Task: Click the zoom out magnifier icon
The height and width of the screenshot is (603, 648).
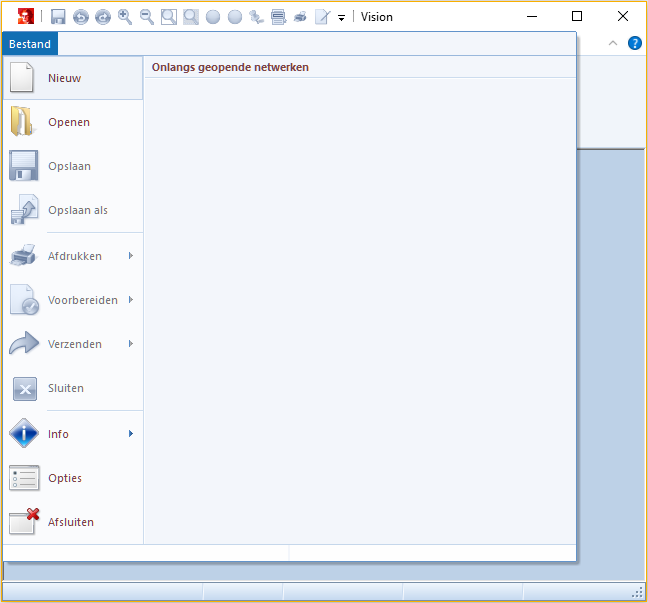Action: click(147, 17)
